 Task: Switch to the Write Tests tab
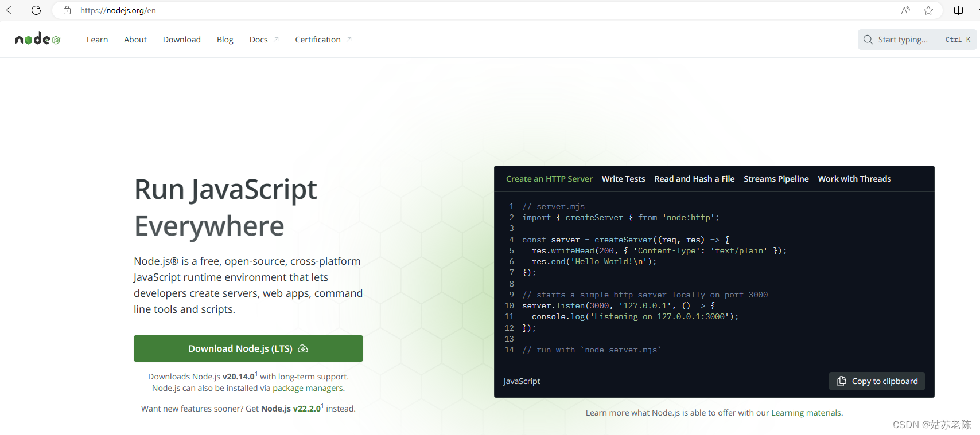click(x=623, y=179)
